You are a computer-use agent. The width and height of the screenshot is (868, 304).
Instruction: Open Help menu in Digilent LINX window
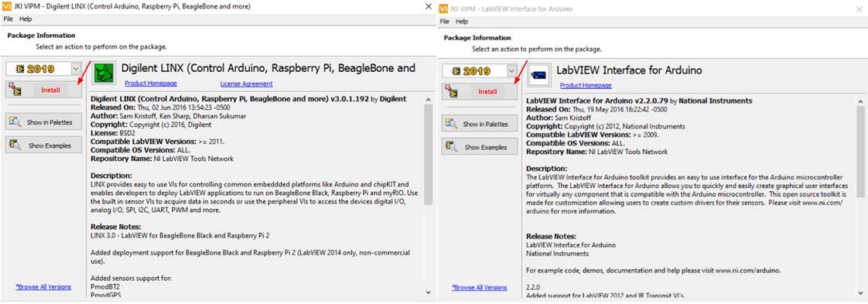[26, 19]
